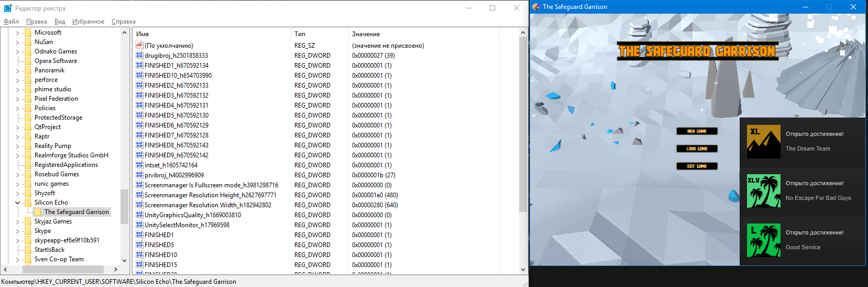868x287 pixels.
Task: Select the Realmforge Studios GmbH key
Action: (71, 155)
